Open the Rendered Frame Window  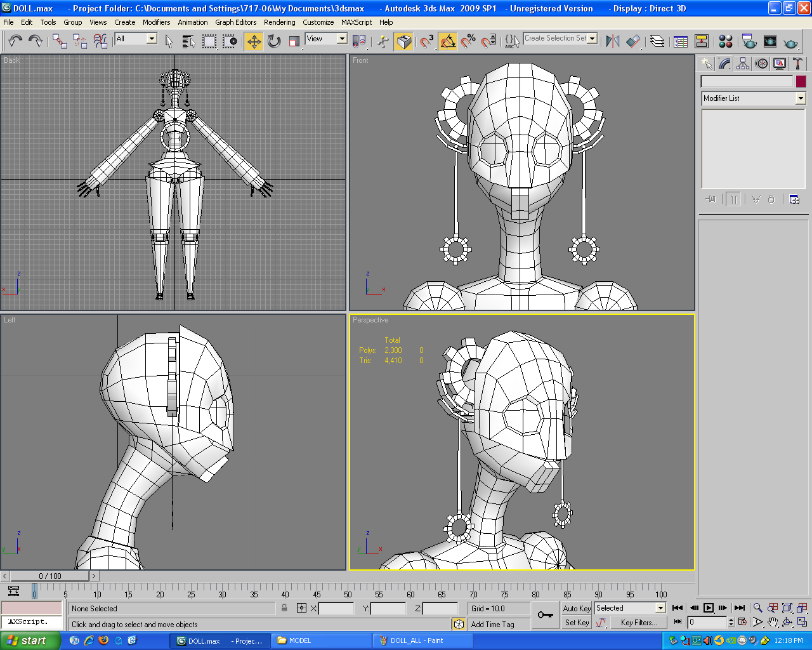point(769,41)
